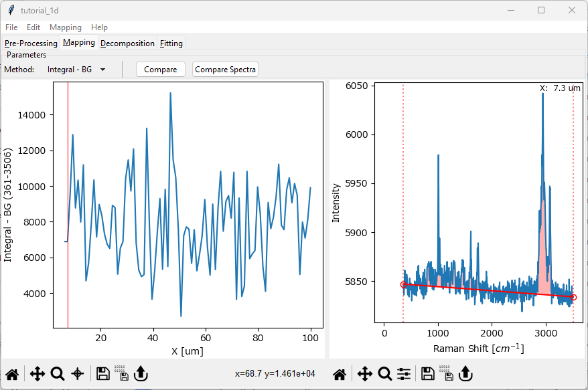Open sliders configuration icon under spectrum plot
588x390 pixels.
404,374
